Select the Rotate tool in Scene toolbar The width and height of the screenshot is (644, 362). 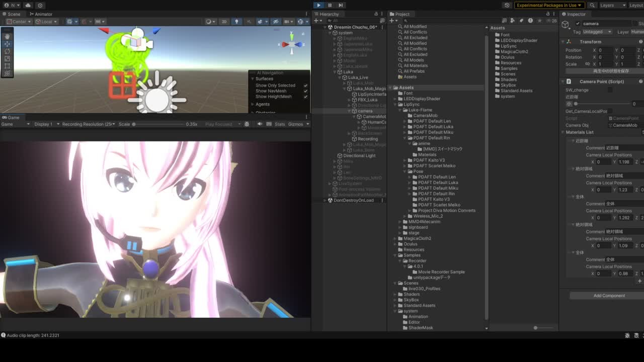pos(7,51)
